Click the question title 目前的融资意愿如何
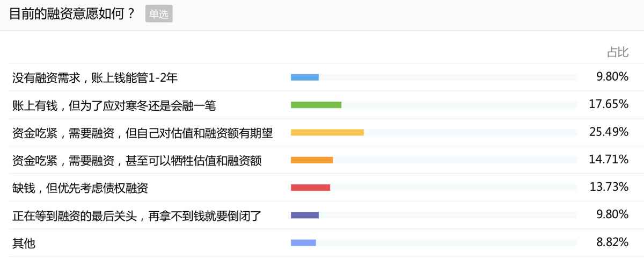This screenshot has width=644, height=258. click(72, 14)
